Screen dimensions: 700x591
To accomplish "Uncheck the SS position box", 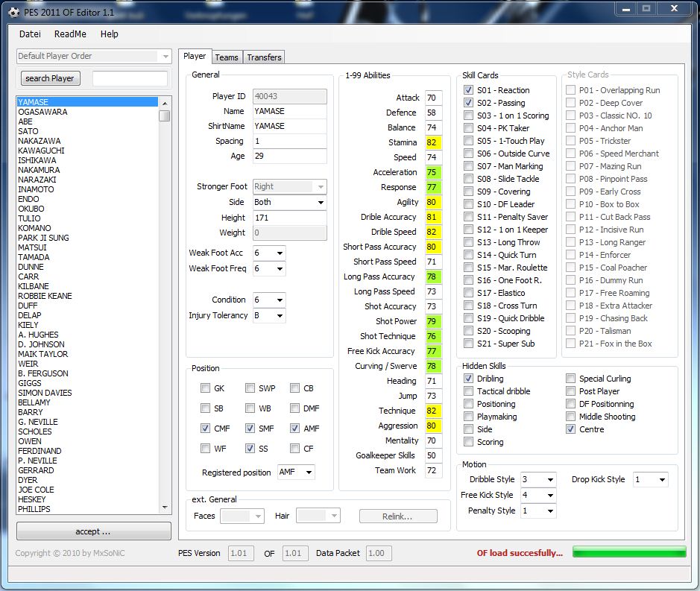I will [x=250, y=448].
